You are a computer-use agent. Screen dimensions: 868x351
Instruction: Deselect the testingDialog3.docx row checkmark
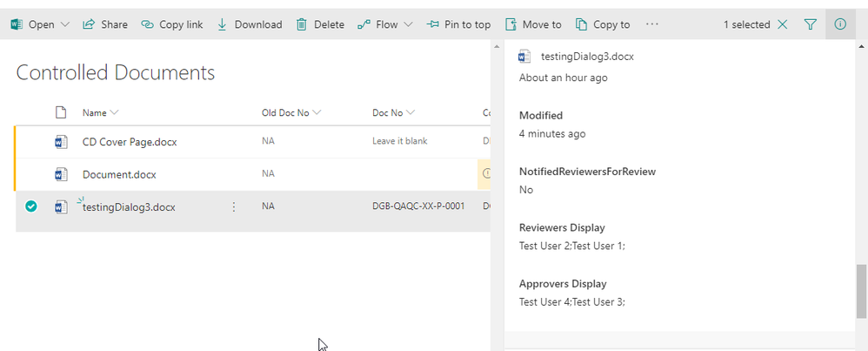tap(31, 206)
